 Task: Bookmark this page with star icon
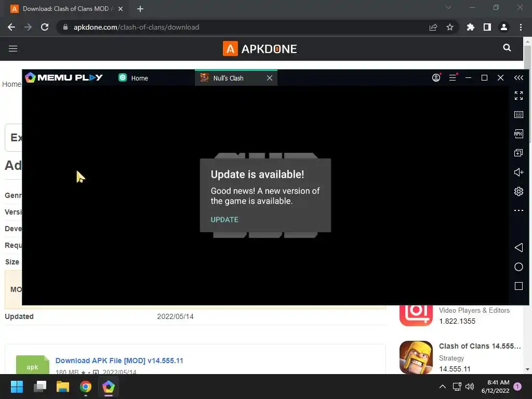coord(450,27)
